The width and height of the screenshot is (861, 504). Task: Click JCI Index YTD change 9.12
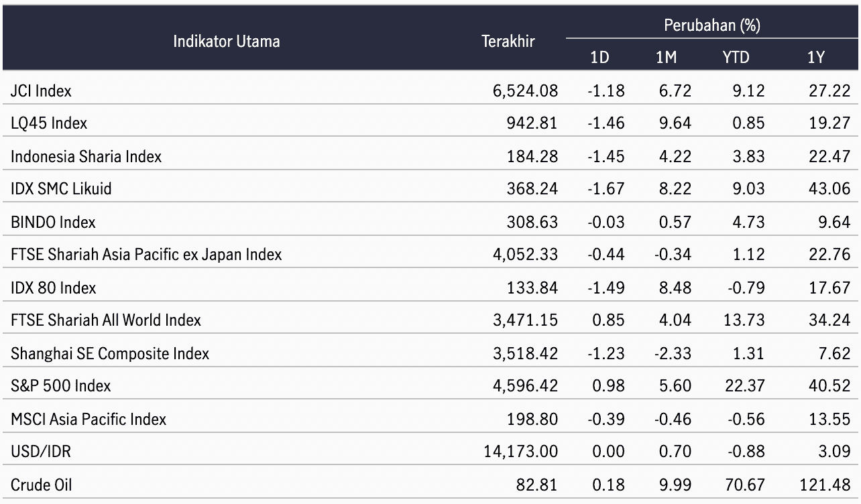(x=748, y=90)
